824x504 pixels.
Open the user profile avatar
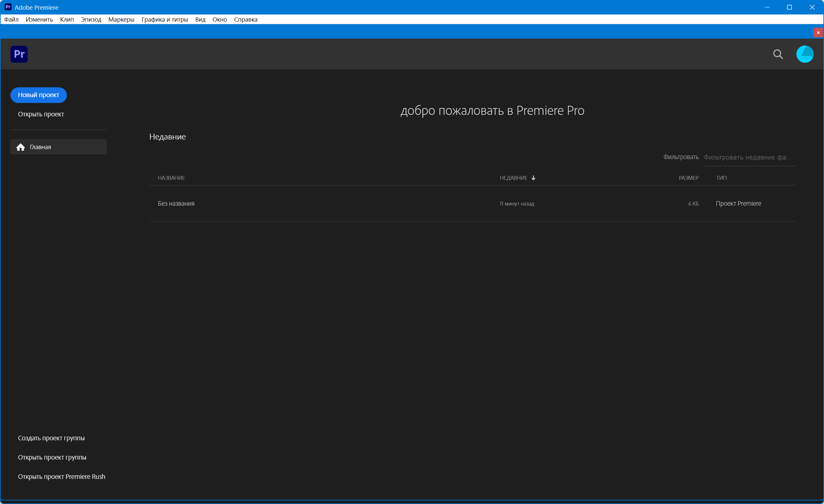(805, 54)
